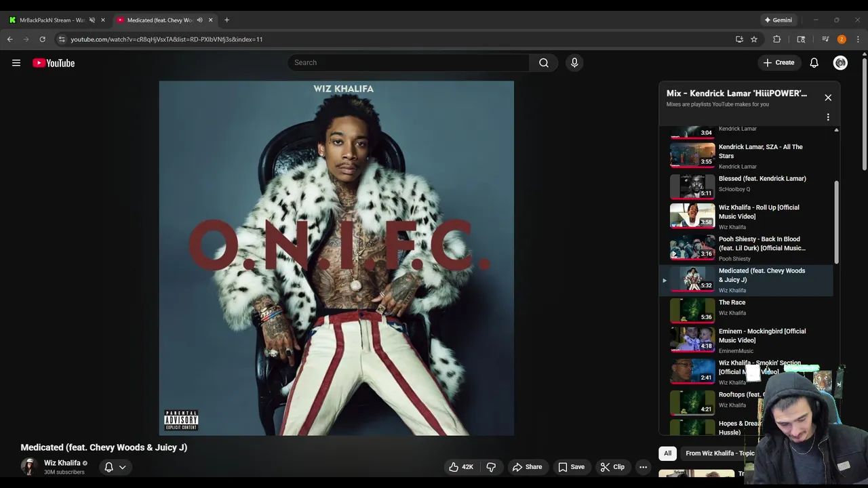This screenshot has width=868, height=488.
Task: Go back in browser history
Action: [x=10, y=39]
